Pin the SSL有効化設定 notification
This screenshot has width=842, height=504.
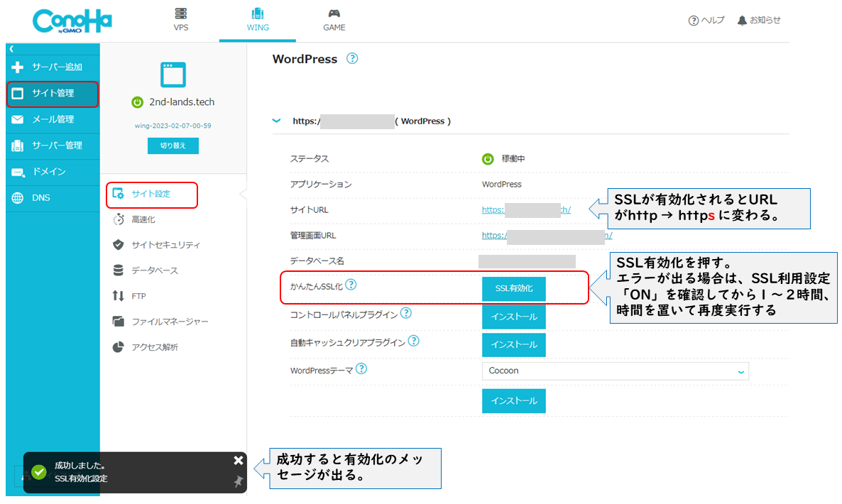(x=239, y=481)
